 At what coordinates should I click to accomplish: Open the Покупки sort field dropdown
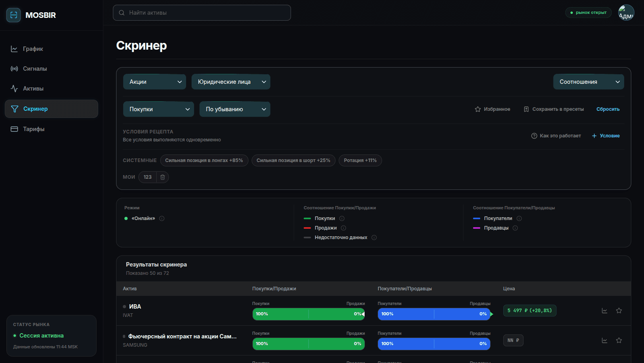pos(159,109)
